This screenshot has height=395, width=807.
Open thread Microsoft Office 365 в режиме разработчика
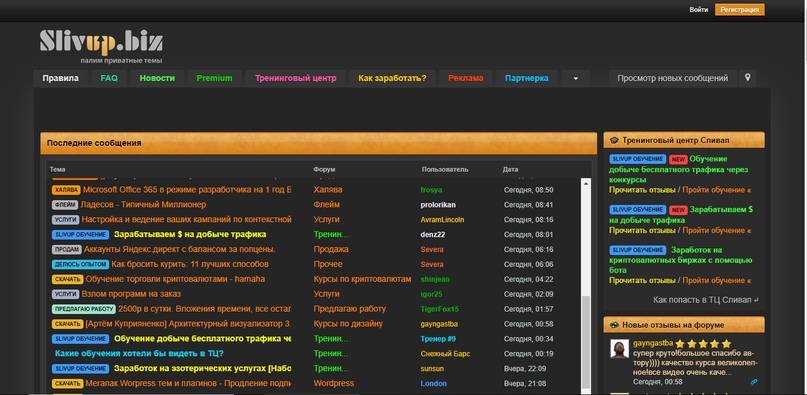click(x=187, y=190)
